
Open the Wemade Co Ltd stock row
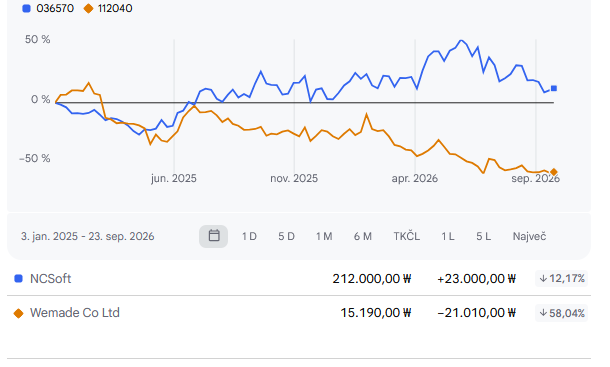(299, 313)
